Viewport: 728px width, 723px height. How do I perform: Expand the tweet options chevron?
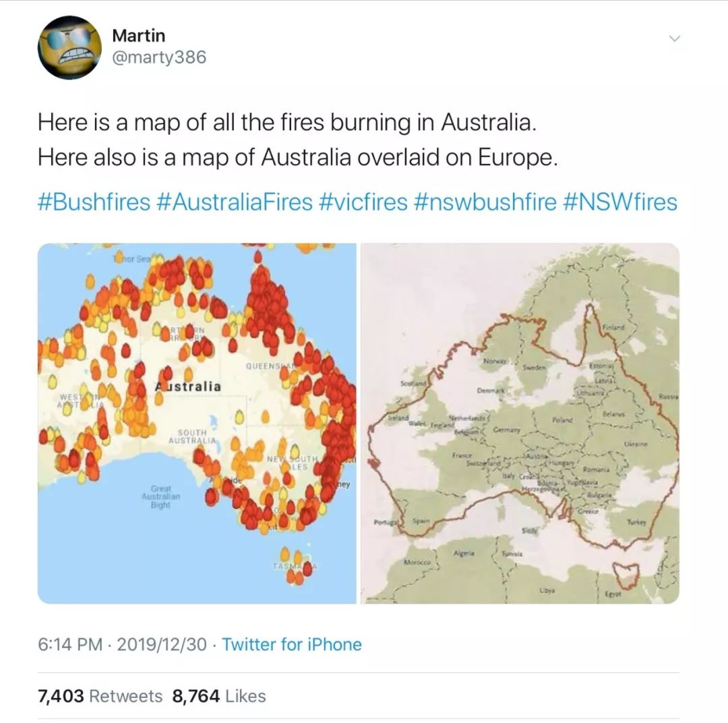[x=673, y=38]
